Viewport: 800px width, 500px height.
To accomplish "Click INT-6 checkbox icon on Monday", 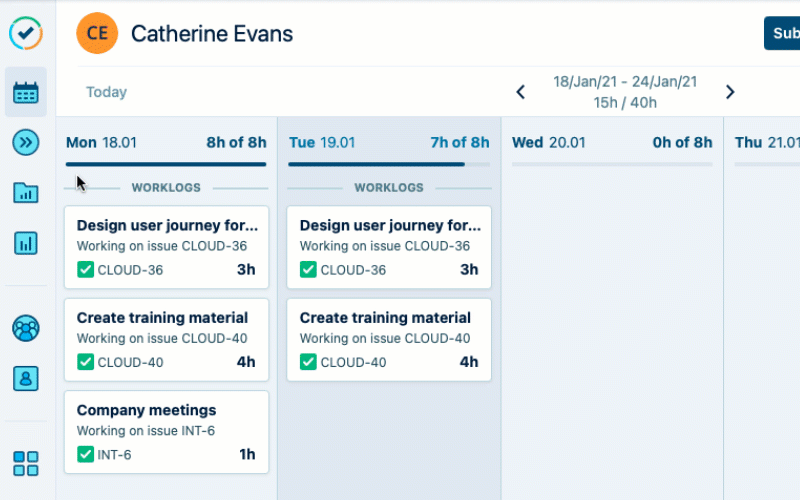I will 85,455.
